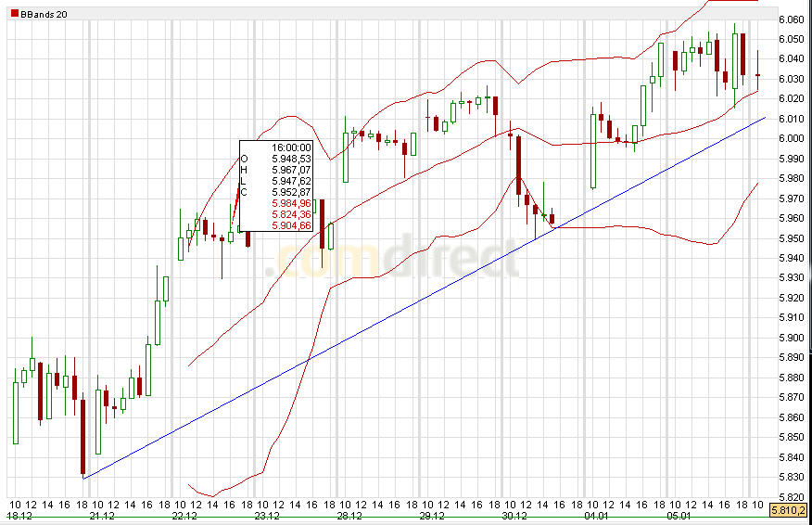Click the tooltip time "16:00:00"
The height and width of the screenshot is (525, 812).
tap(292, 147)
